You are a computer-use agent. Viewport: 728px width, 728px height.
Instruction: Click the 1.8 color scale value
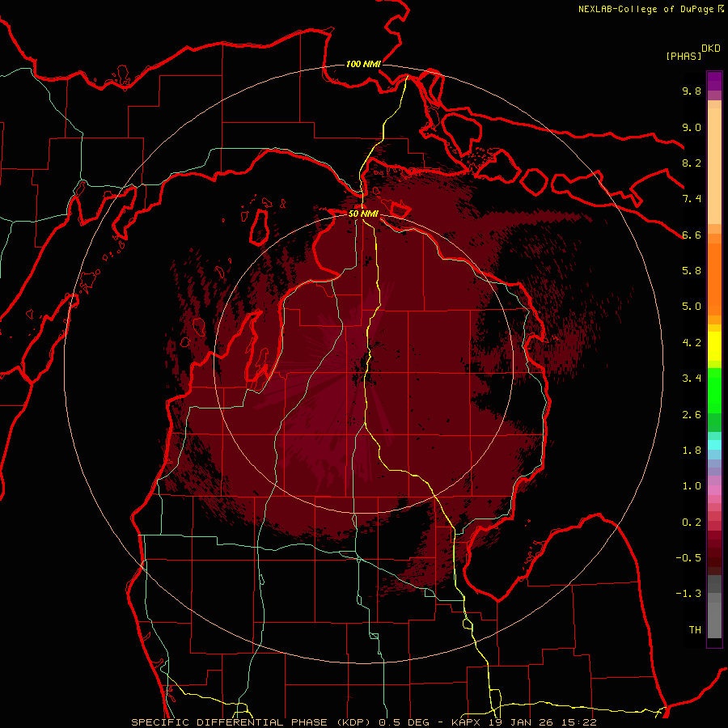pyautogui.click(x=692, y=451)
